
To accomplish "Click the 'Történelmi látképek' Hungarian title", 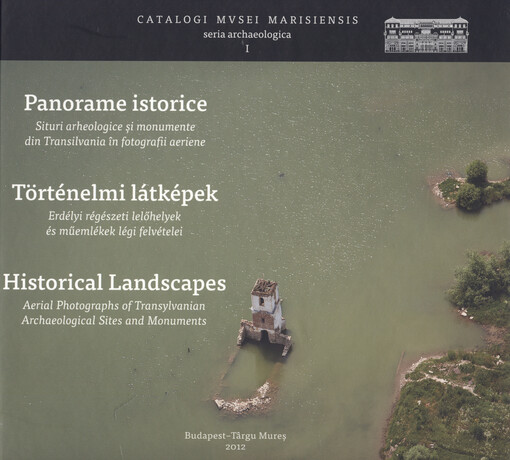I will coord(115,193).
